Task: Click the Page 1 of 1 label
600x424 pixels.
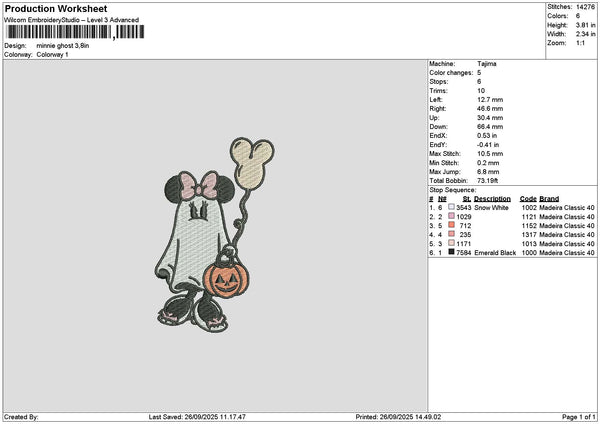Action: pos(579,417)
